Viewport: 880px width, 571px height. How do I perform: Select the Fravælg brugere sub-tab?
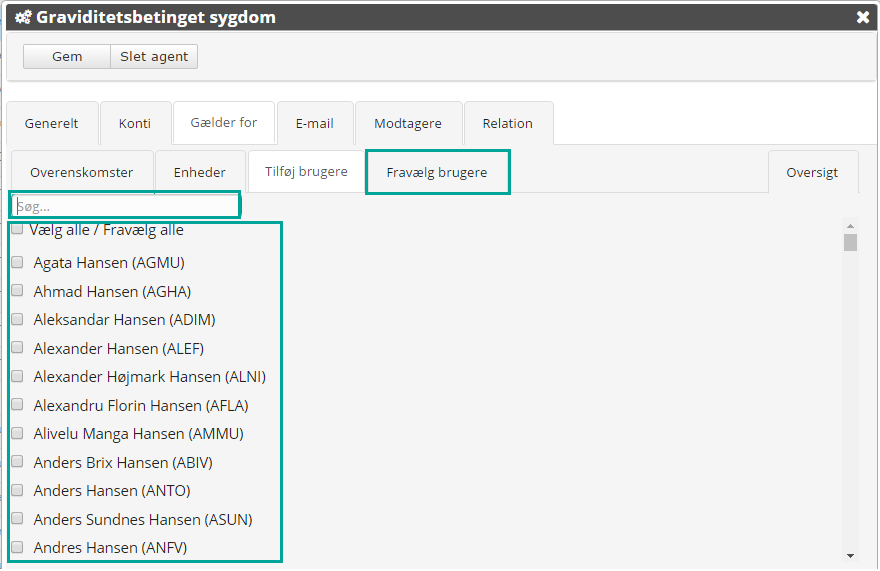(437, 172)
